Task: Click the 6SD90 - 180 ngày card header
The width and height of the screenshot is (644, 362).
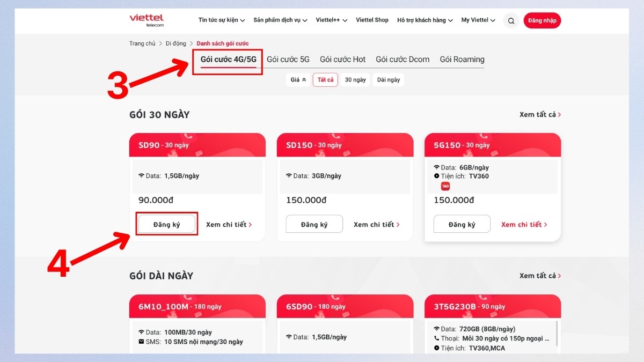Action: coord(345,306)
